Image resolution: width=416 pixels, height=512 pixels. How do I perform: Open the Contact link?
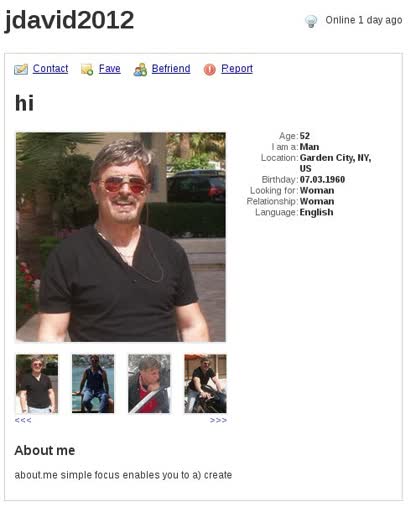pyautogui.click(x=50, y=69)
